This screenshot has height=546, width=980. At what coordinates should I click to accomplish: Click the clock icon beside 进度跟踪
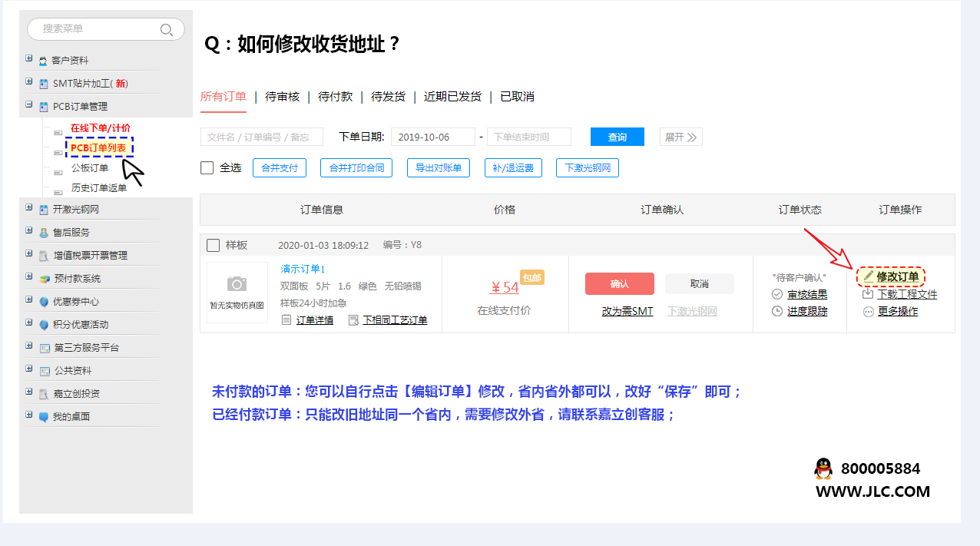(777, 311)
